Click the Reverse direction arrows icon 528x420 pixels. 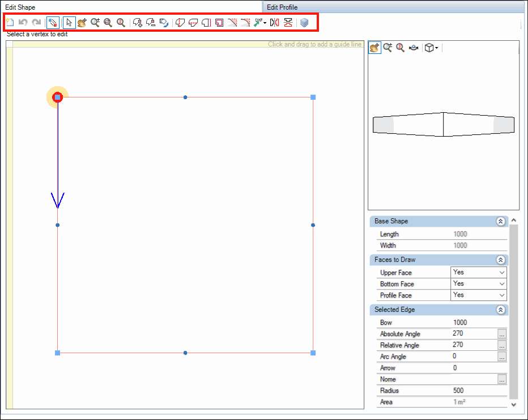pos(164,23)
